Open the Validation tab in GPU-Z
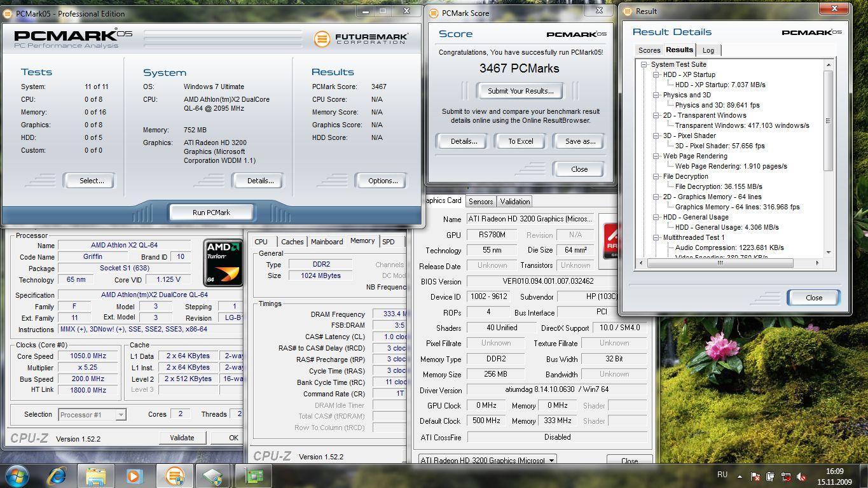The height and width of the screenshot is (488, 868). (x=515, y=202)
